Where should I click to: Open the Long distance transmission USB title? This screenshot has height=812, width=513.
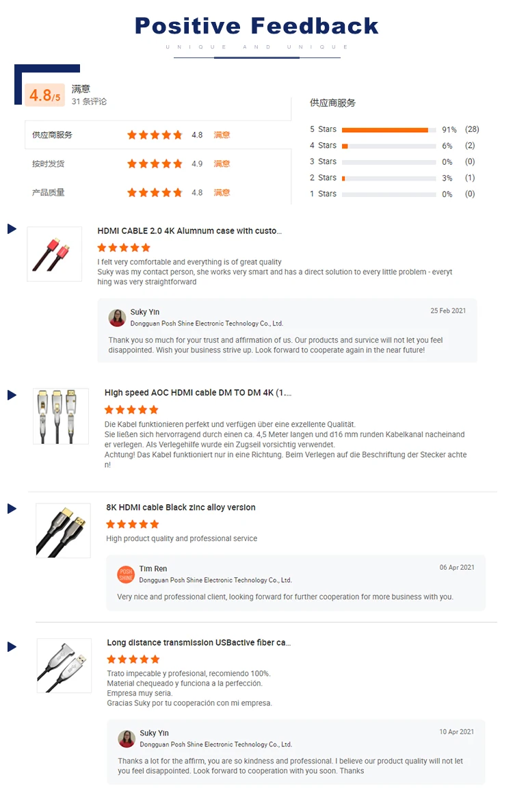tap(199, 642)
